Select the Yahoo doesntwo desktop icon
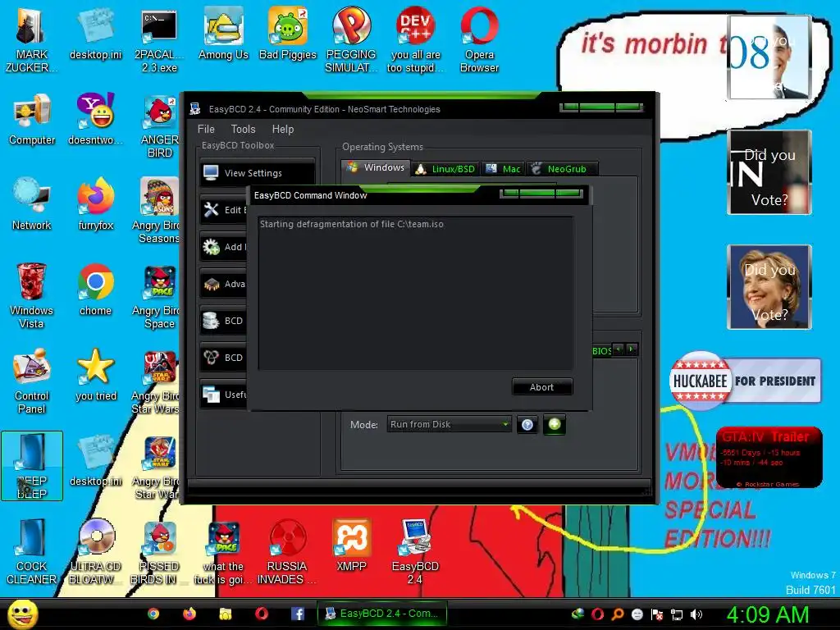Screen dimensions: 840x630 [x=95, y=119]
